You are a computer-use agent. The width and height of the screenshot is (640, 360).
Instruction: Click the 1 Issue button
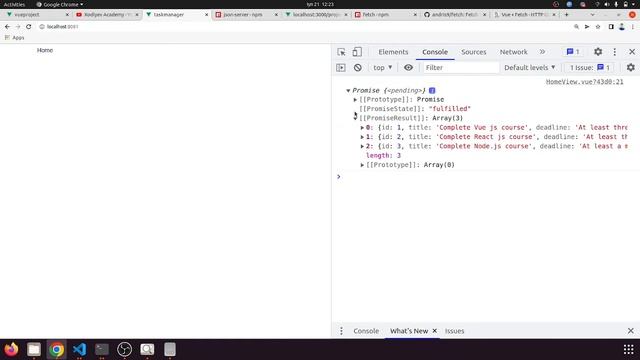pos(589,68)
